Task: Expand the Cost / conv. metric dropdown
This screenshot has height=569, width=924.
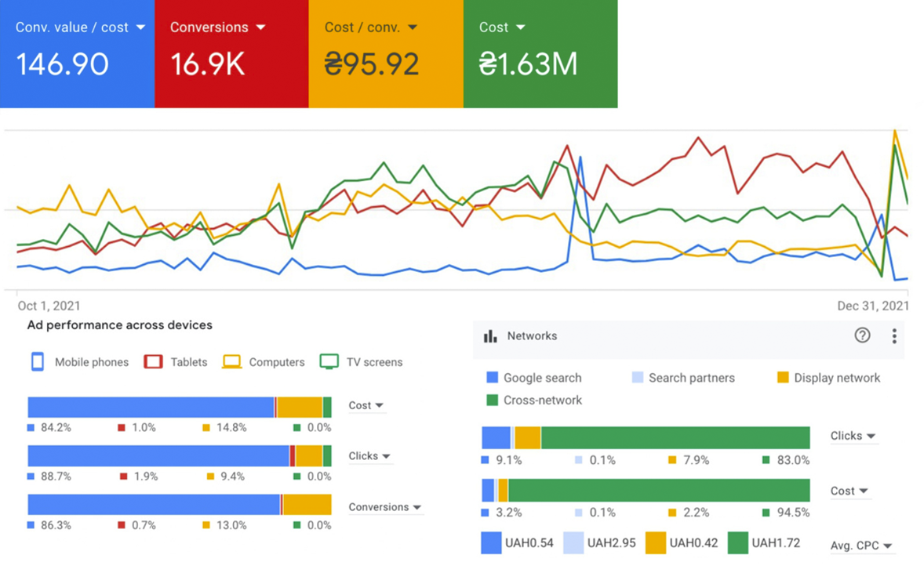Action: (412, 27)
